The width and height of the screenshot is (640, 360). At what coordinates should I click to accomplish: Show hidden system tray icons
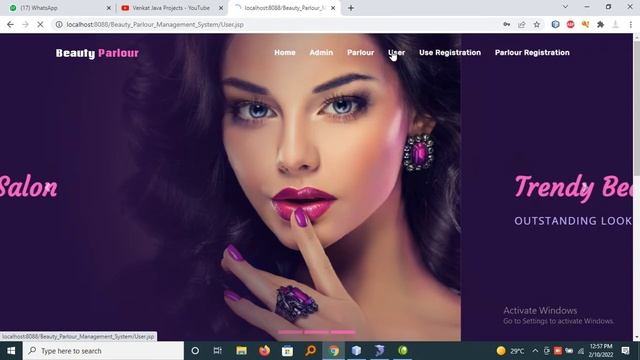[x=535, y=351]
